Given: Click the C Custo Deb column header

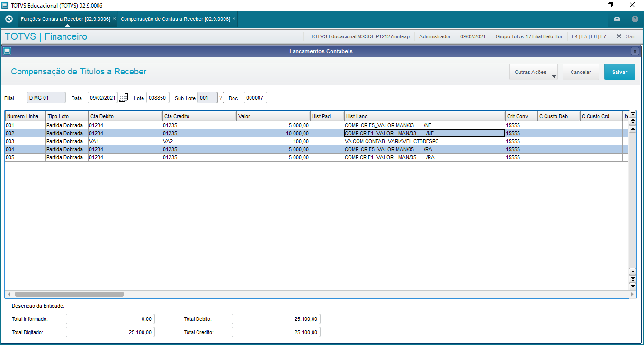Looking at the screenshot, I should 558,116.
